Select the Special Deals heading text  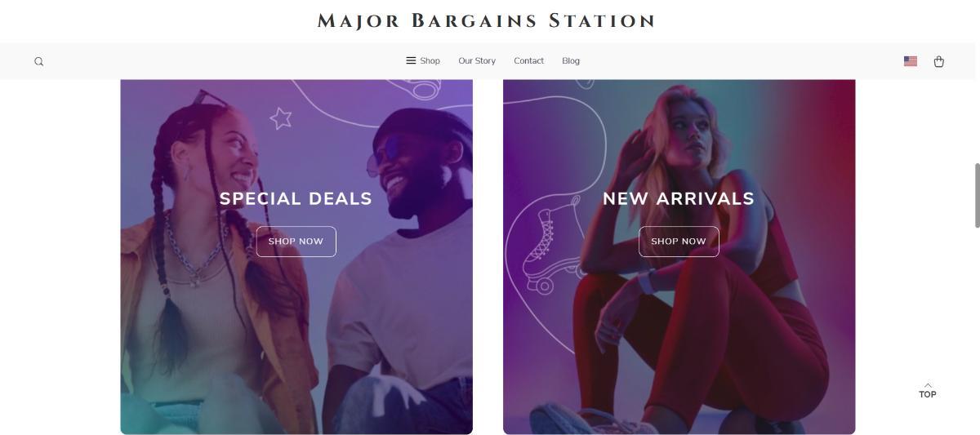[296, 198]
